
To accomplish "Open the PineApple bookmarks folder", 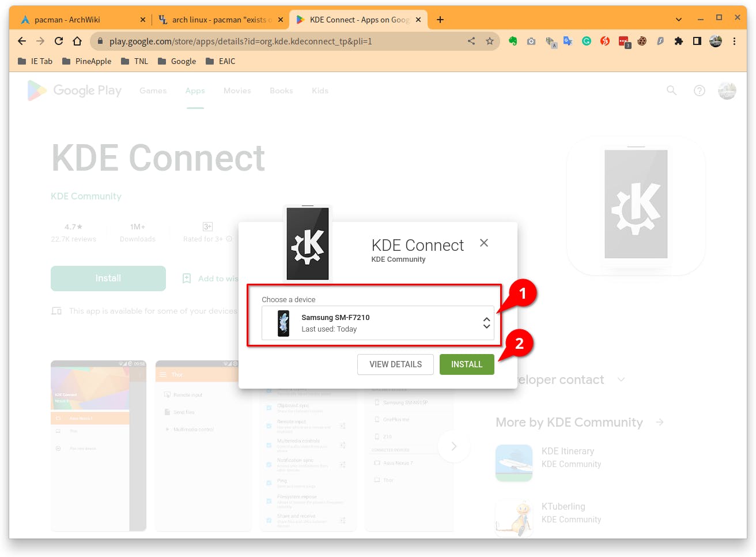I will [86, 61].
